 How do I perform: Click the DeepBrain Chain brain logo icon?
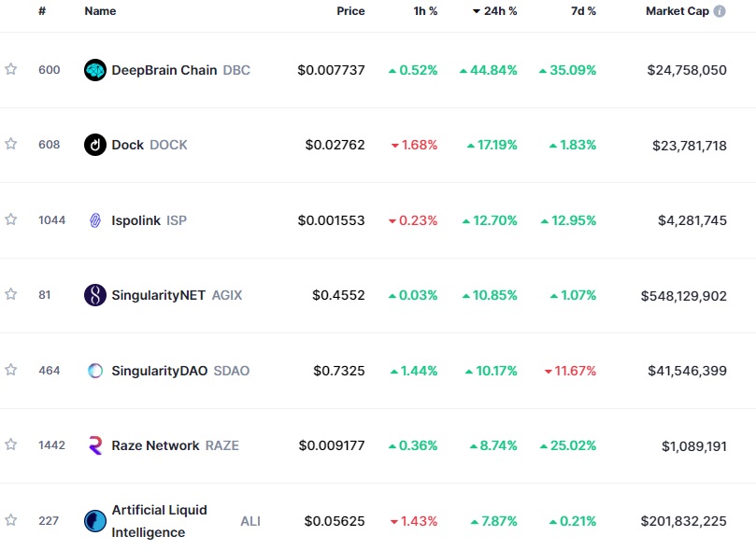[x=95, y=70]
